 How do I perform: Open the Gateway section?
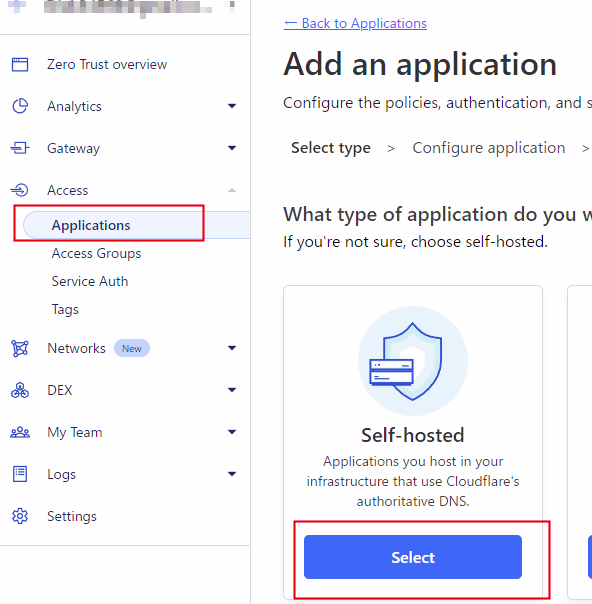(x=73, y=148)
